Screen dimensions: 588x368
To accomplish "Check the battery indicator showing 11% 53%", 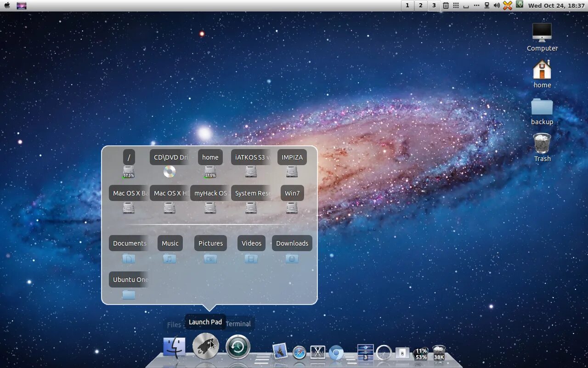I will 421,353.
